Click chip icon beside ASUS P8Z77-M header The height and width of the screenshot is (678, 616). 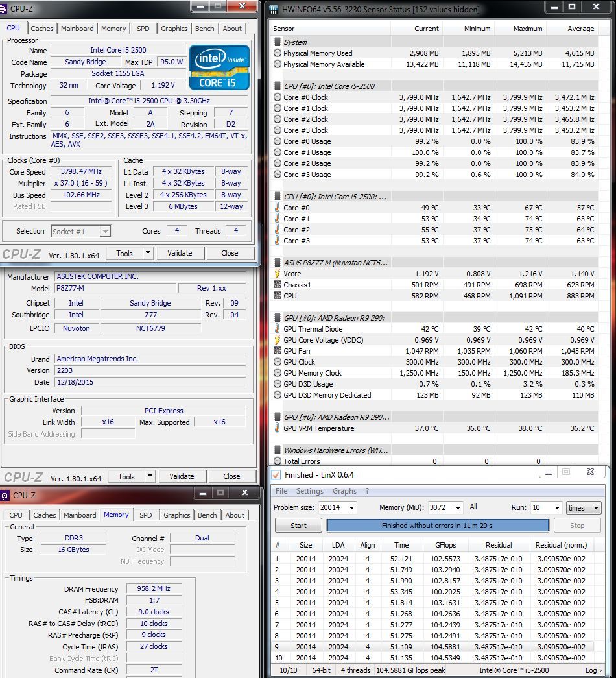pos(278,263)
